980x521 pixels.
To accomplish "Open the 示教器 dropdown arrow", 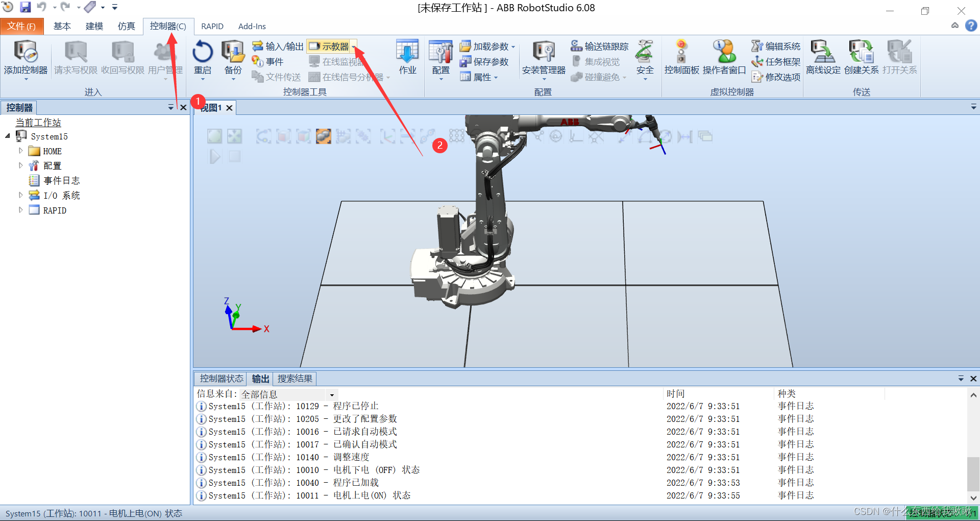I will 354,47.
